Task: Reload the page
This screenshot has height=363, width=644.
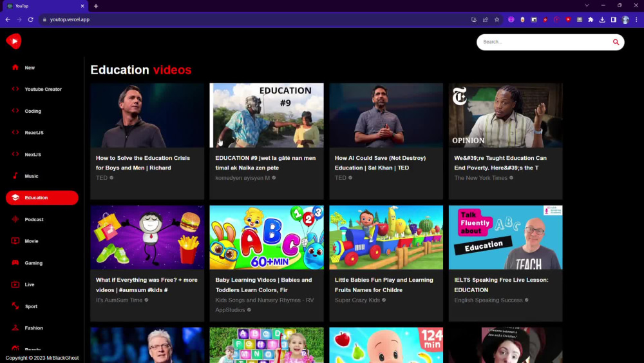Action: pyautogui.click(x=30, y=19)
